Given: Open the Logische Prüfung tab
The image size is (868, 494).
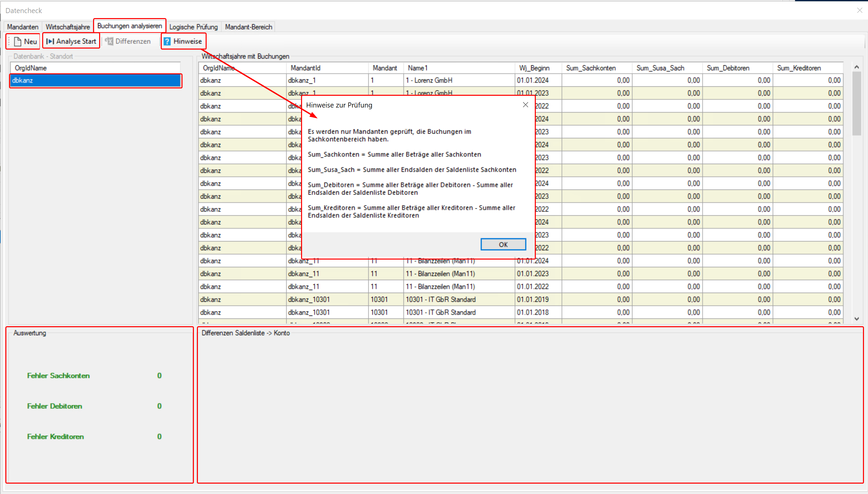Looking at the screenshot, I should click(193, 27).
